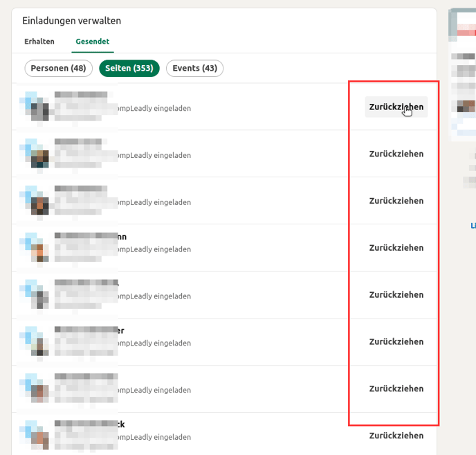Open the fifth row's profile avatar
This screenshot has width=476, height=455.
(36, 295)
